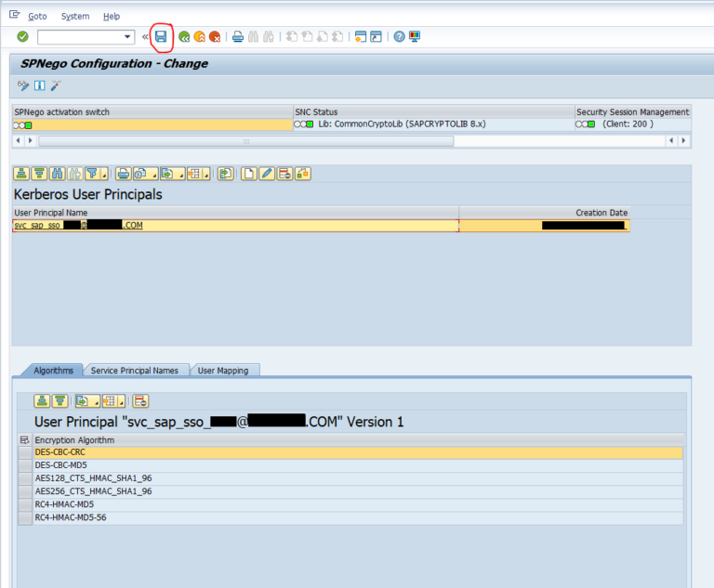Select row marker for DES-CBC-MD5
Viewport: 714px width, 588px height.
click(24, 465)
